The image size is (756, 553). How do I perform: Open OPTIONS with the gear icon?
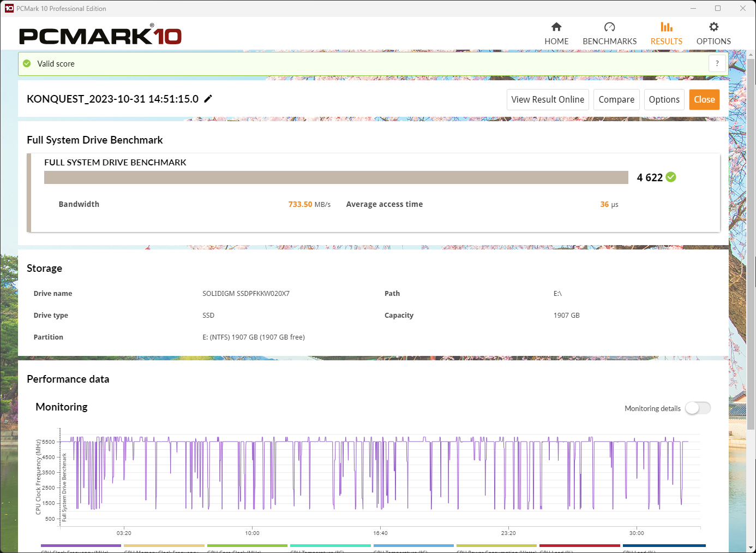click(x=713, y=34)
